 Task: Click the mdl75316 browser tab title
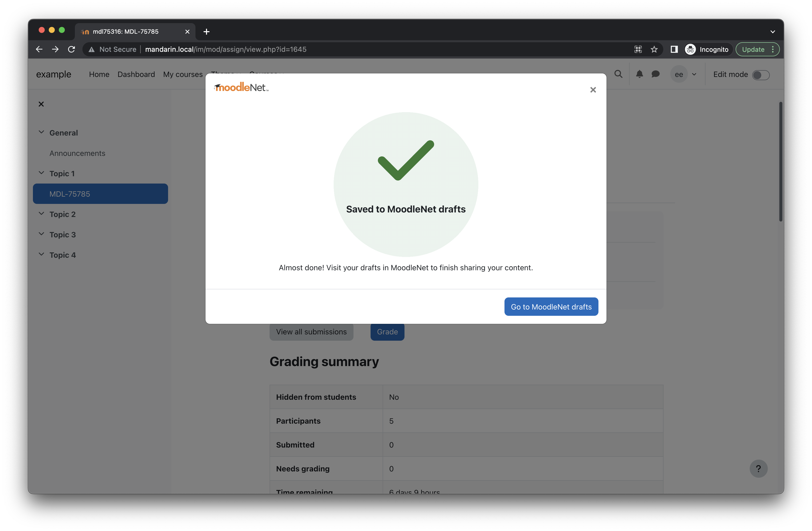pyautogui.click(x=126, y=32)
